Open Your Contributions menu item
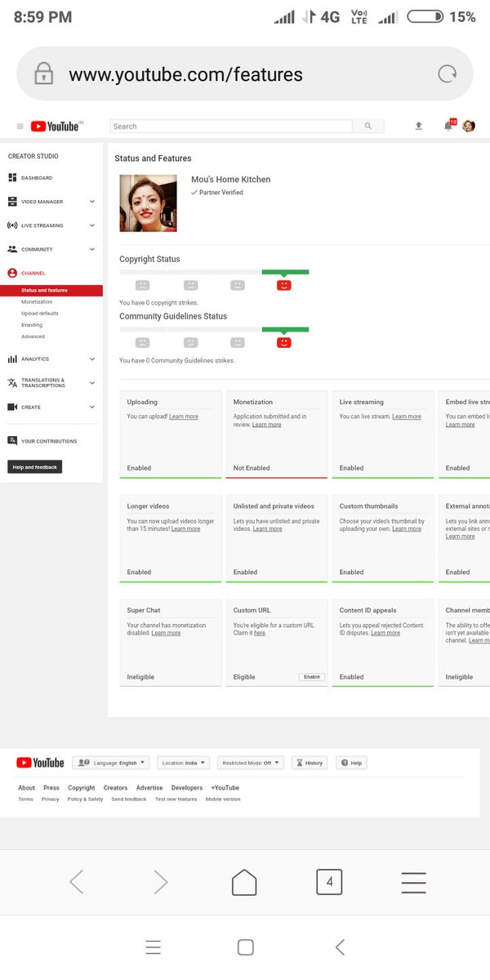This screenshot has height=980, width=490. [49, 441]
